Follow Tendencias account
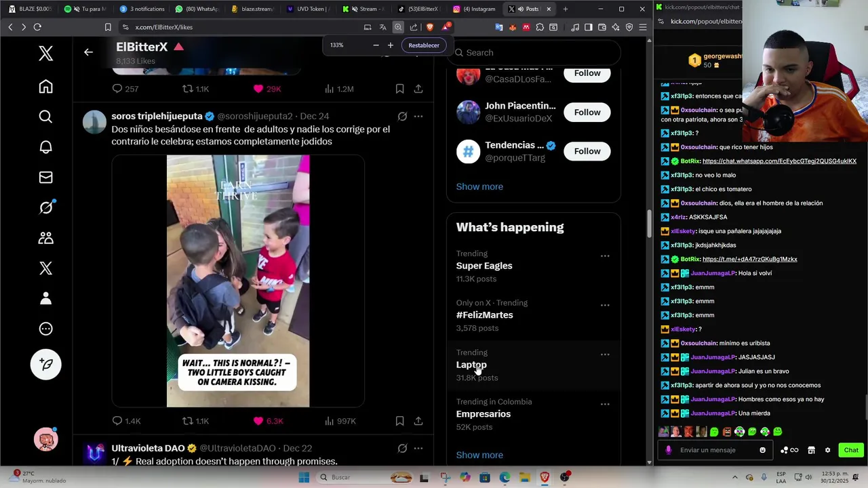Screen dimensions: 868x488 pos(587,151)
